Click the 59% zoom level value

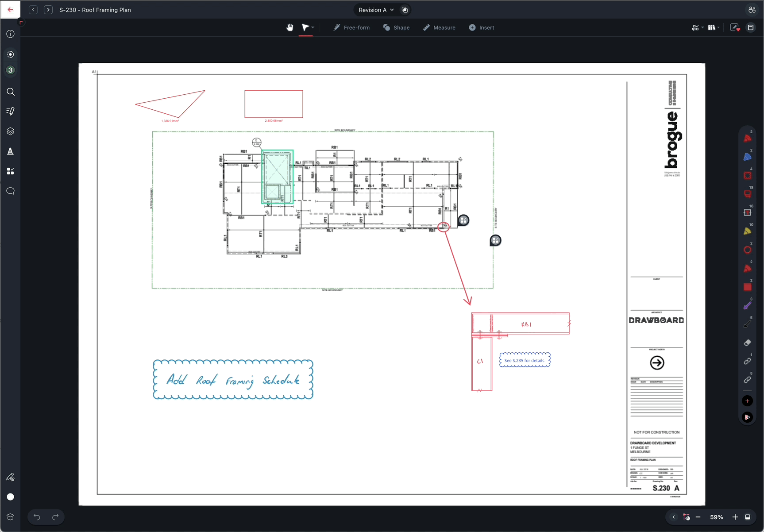[717, 517]
